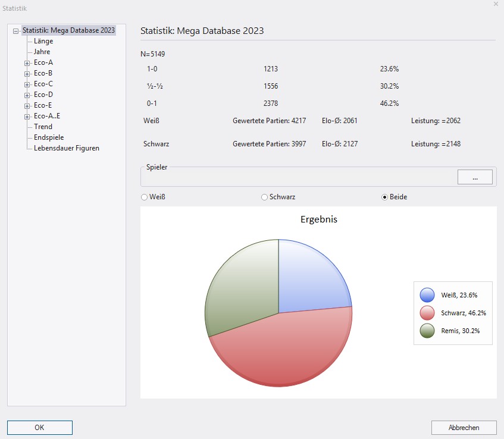
Task: Select the Schwarz radio button
Action: (264, 197)
